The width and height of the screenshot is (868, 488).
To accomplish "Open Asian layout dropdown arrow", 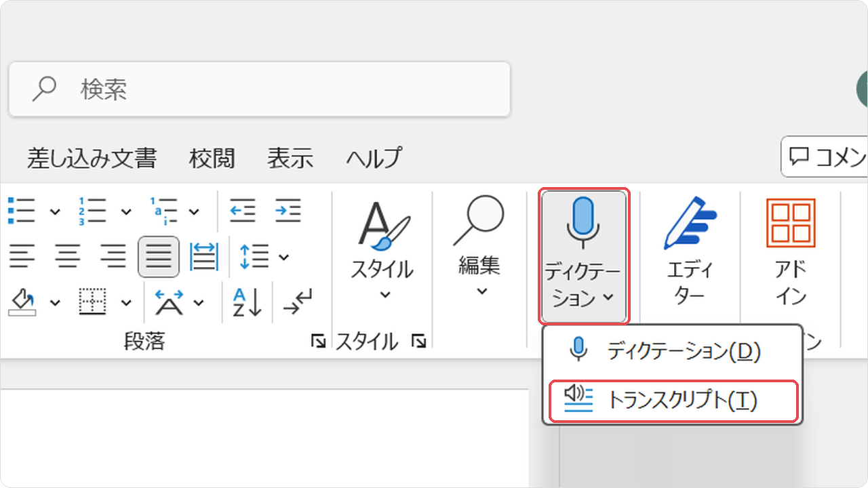I will (199, 302).
